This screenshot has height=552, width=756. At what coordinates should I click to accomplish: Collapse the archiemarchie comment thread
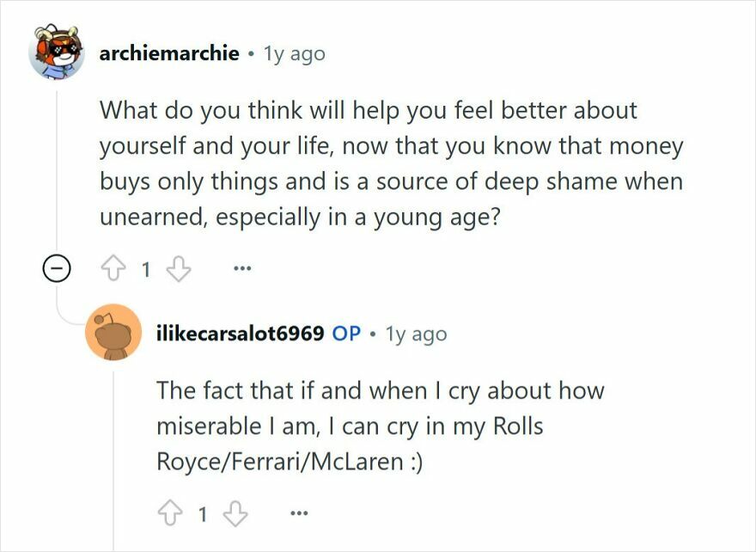(58, 268)
